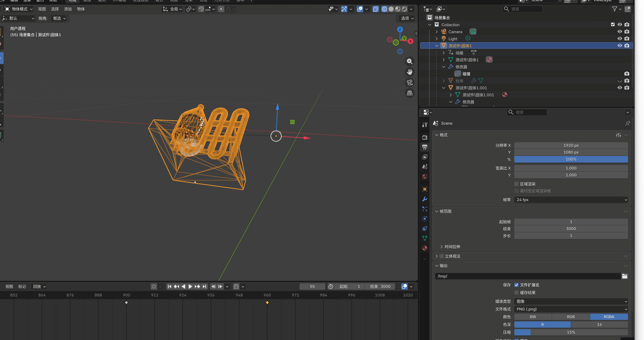Image resolution: width=644 pixels, height=340 pixels.
Task: Open the 全局 transform orientation dropdown
Action: 172,9
